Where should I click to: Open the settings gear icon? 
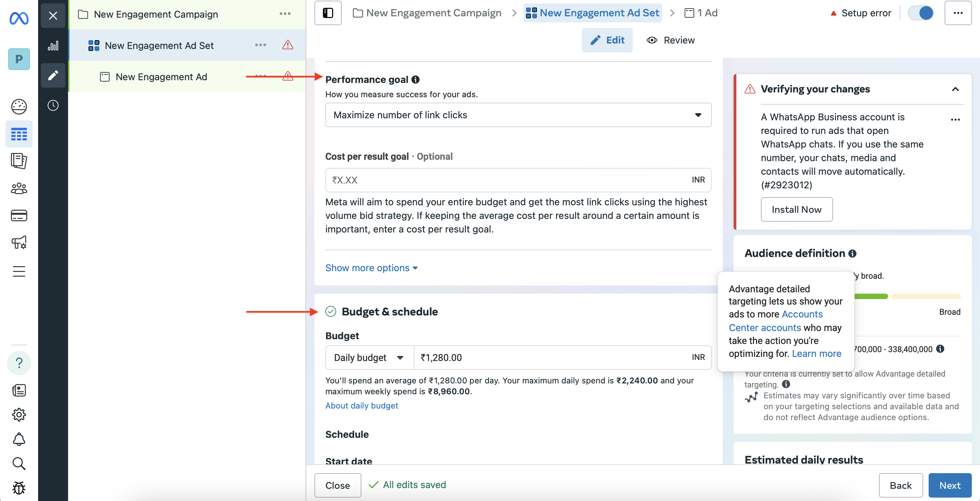[19, 414]
